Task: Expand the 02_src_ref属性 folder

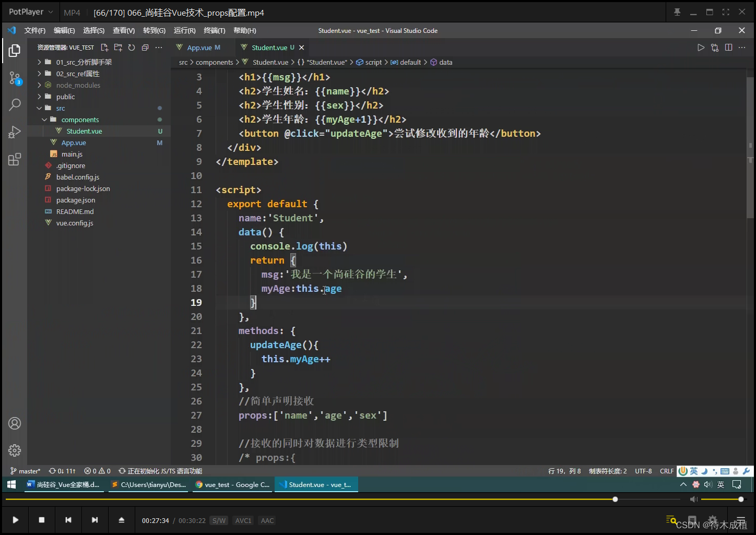Action: coord(78,74)
